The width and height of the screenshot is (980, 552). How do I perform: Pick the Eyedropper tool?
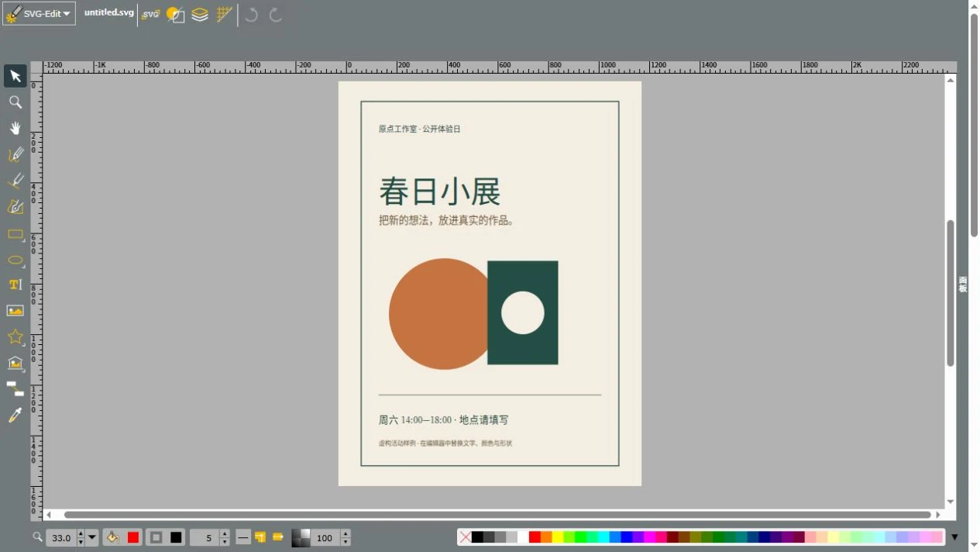pos(15,416)
